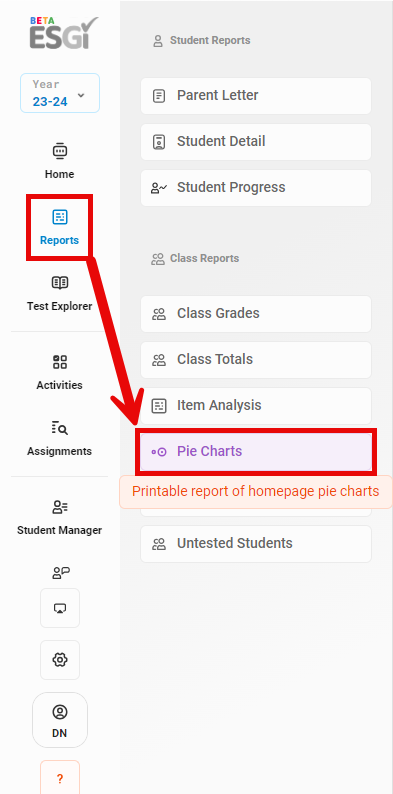Viewport: 393px width, 794px height.
Task: Open the Untested Students report
Action: point(256,544)
